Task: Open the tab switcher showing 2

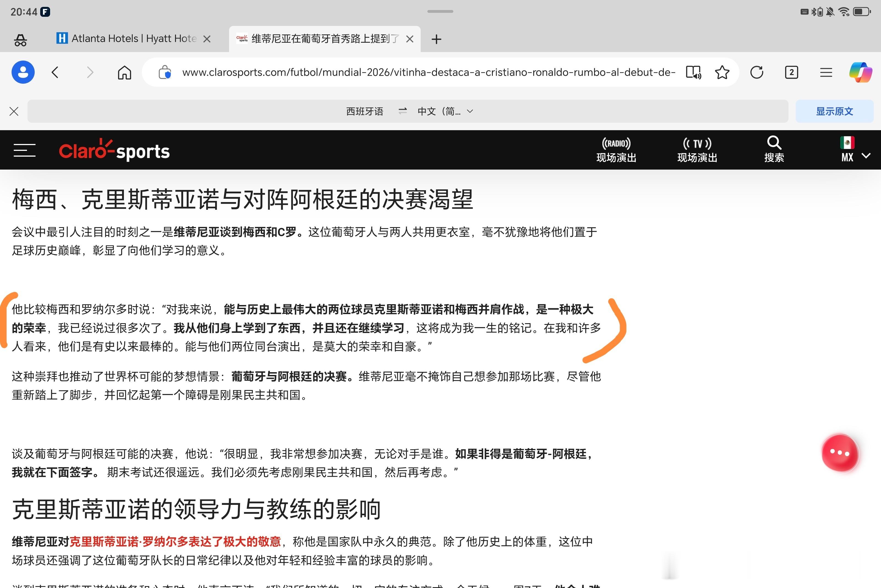Action: 791,72
